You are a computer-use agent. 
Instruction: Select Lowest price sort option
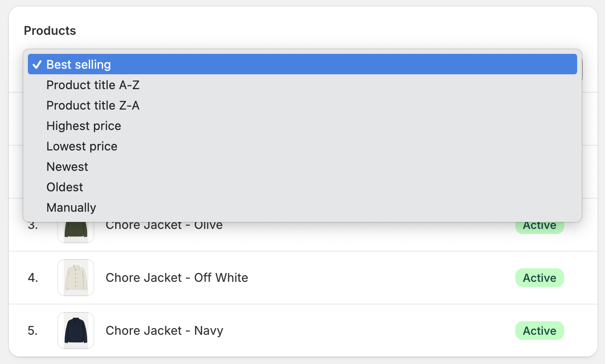(x=82, y=146)
